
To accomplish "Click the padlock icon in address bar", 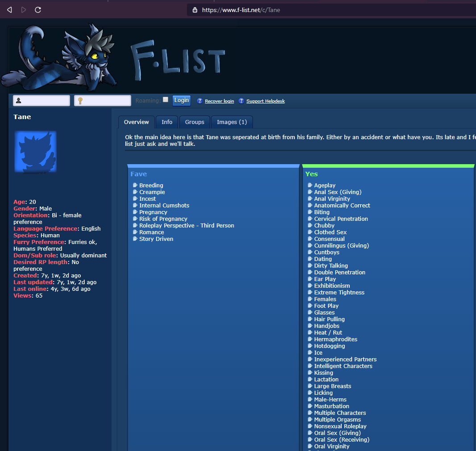I will (195, 10).
